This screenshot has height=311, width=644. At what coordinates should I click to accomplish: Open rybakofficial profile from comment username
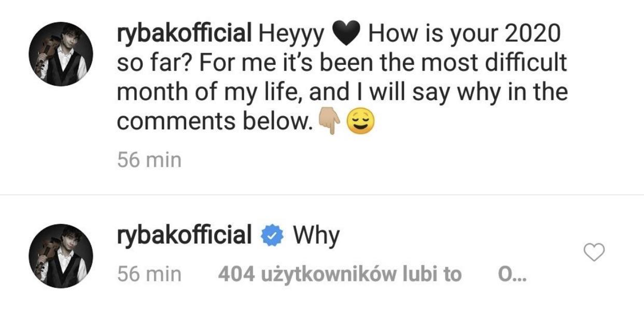pos(184,235)
